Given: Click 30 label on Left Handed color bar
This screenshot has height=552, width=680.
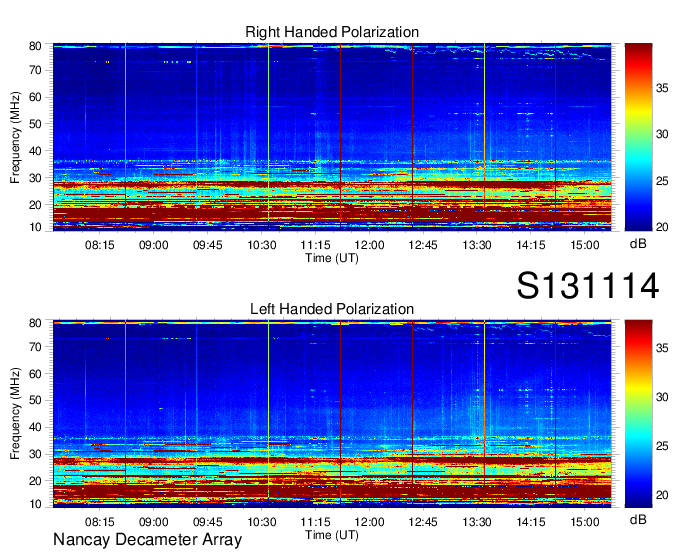Looking at the screenshot, I should point(662,397).
